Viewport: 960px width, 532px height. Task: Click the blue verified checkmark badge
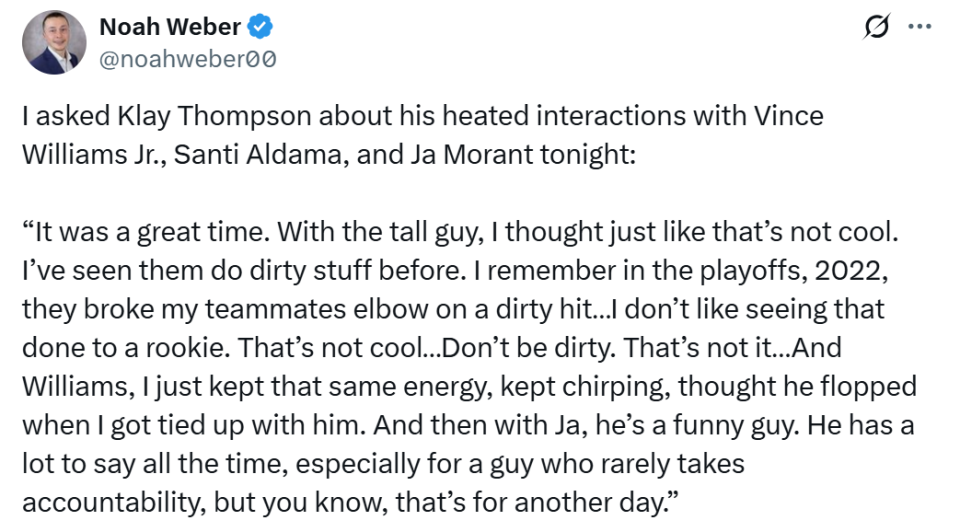click(x=262, y=27)
